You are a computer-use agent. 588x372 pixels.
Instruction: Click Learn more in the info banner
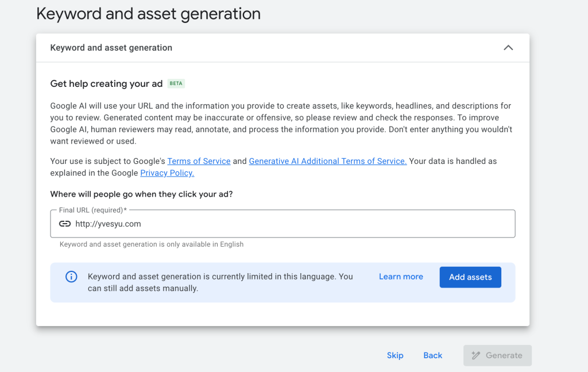[401, 277]
